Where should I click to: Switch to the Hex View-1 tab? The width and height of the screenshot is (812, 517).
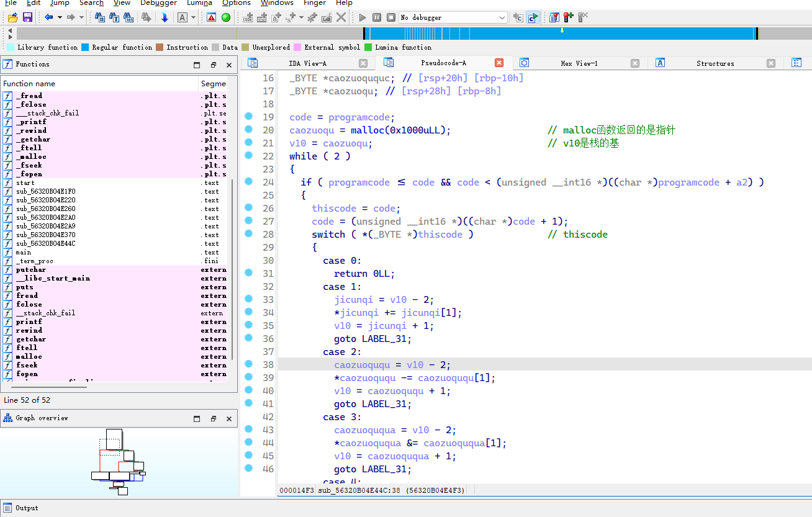pyautogui.click(x=579, y=63)
